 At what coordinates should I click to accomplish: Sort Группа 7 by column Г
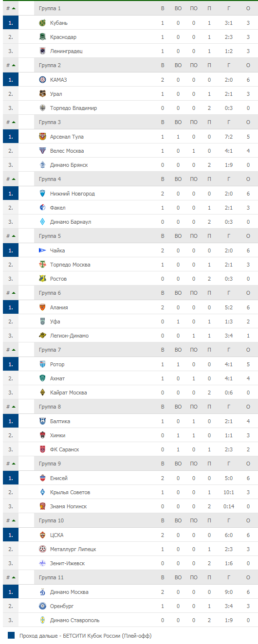pyautogui.click(x=229, y=350)
